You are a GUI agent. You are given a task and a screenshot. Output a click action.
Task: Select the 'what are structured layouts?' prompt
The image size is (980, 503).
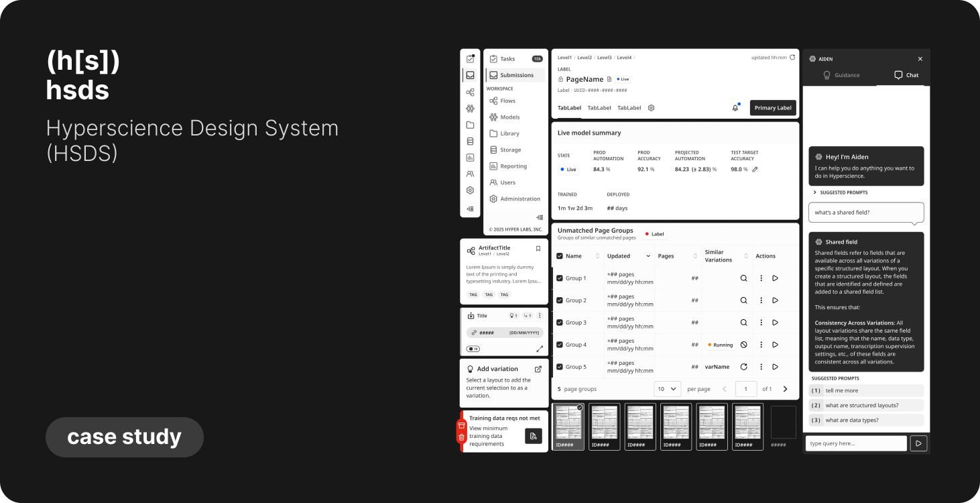pyautogui.click(x=865, y=405)
